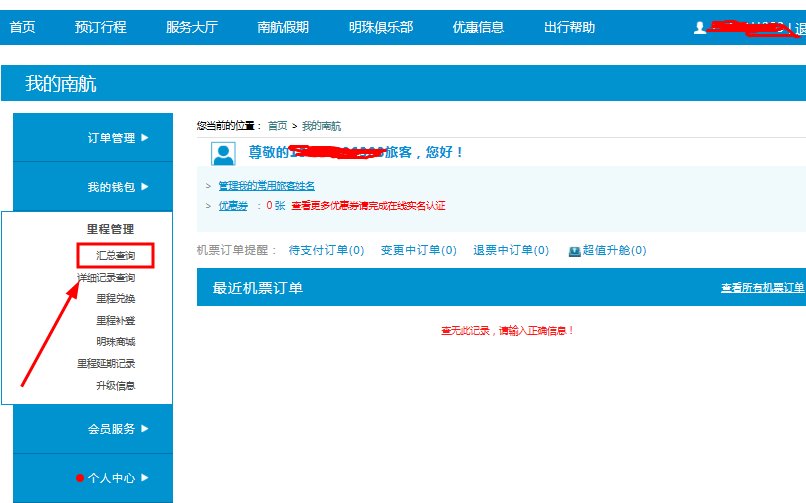Open the 服务大厅 navigation menu
Image resolution: width=806 pixels, height=503 pixels.
(x=192, y=27)
